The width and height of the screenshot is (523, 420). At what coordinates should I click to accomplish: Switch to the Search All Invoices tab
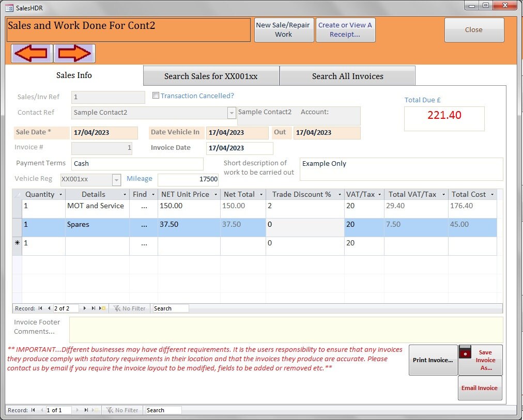(x=347, y=75)
